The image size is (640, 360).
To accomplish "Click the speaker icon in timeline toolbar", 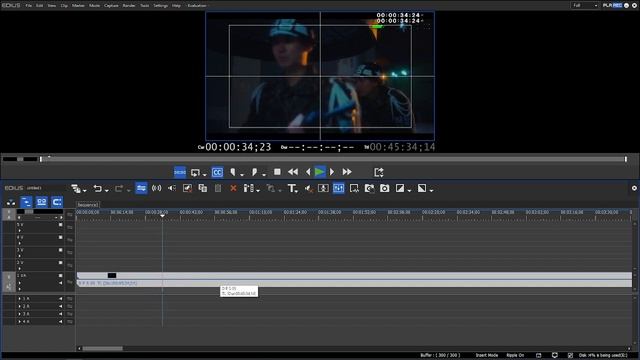I will 172,188.
